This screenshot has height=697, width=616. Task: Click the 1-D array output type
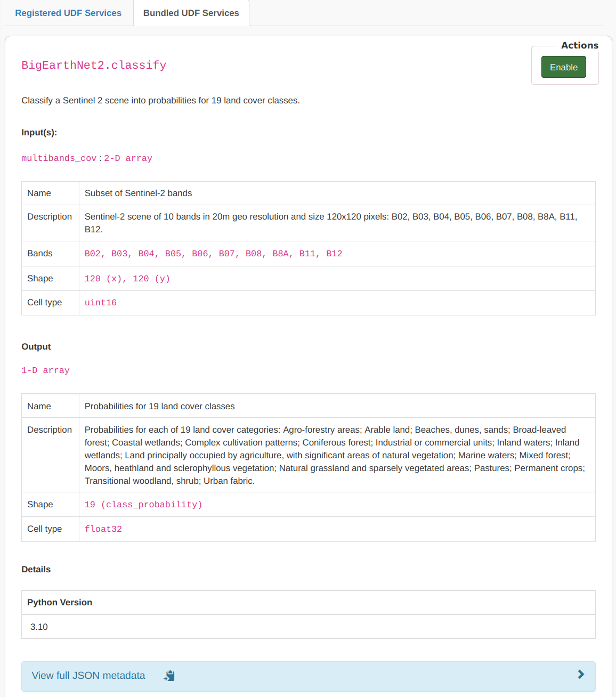(x=45, y=370)
